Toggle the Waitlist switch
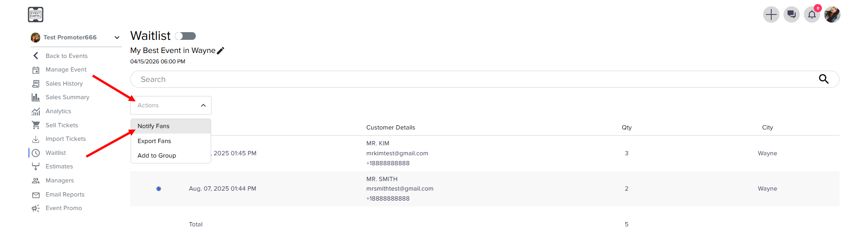The image size is (868, 244). (x=186, y=36)
